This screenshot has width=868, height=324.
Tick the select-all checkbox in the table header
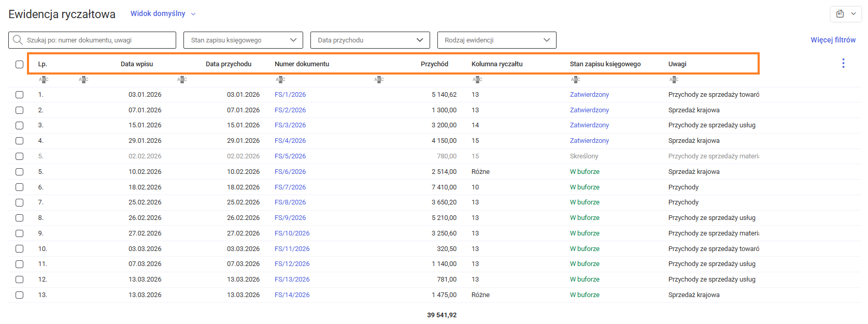(19, 64)
